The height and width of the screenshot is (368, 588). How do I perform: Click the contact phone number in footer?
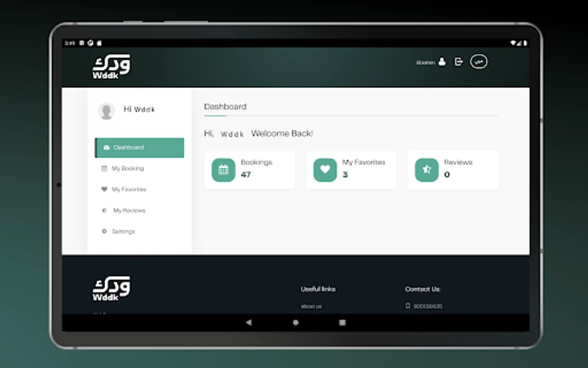428,306
